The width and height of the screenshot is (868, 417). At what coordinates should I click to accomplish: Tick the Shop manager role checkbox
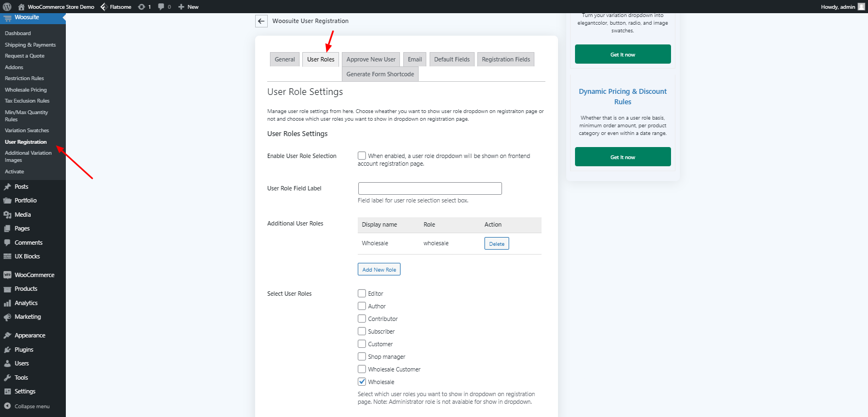[x=362, y=357]
